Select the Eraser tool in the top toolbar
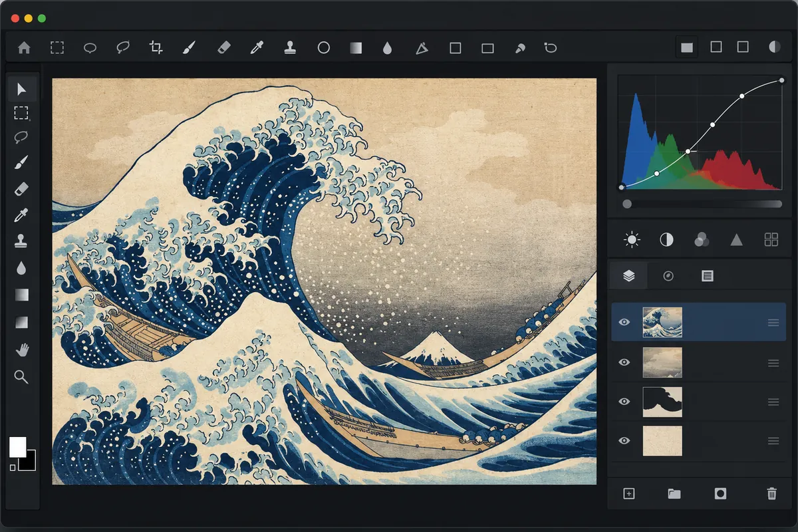The width and height of the screenshot is (798, 532). point(223,48)
